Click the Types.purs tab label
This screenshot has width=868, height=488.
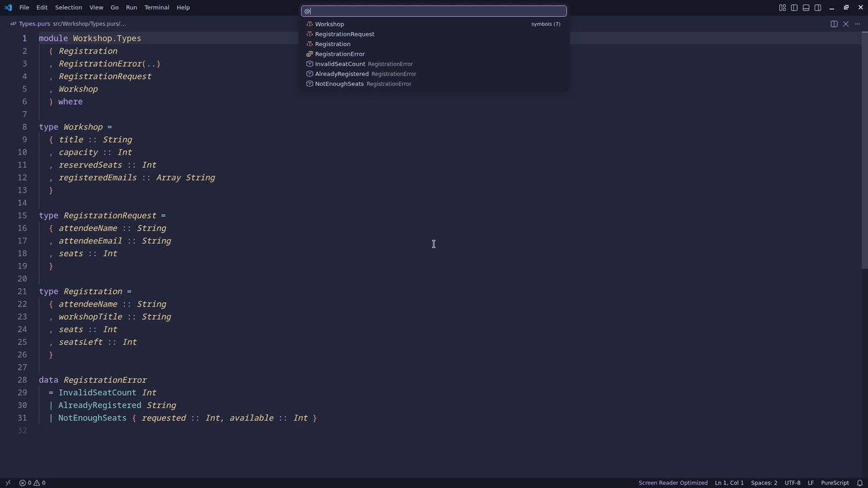point(35,24)
